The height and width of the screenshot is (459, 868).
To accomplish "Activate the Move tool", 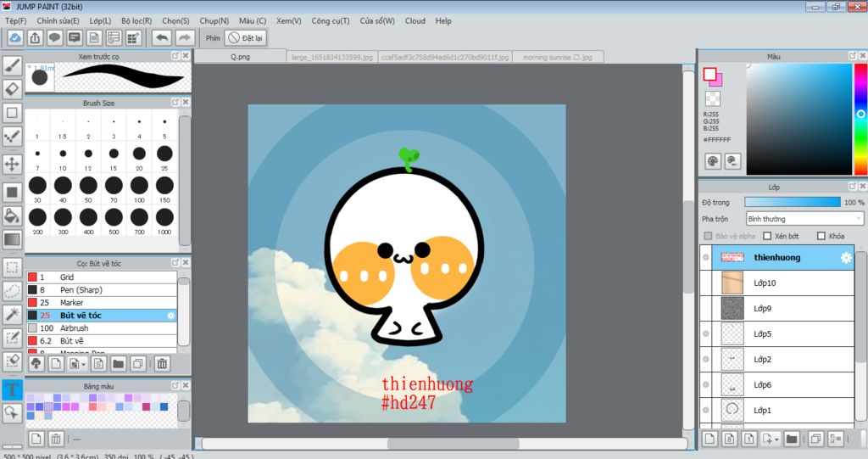I will tap(12, 164).
